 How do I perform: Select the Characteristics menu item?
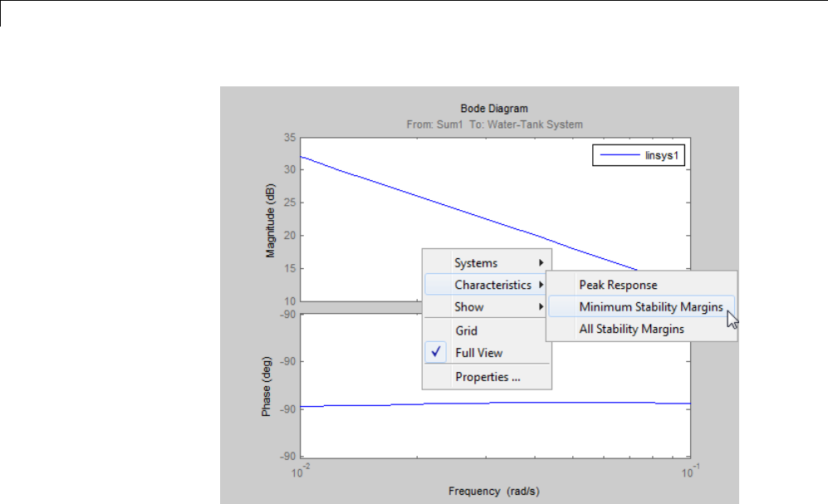(492, 285)
